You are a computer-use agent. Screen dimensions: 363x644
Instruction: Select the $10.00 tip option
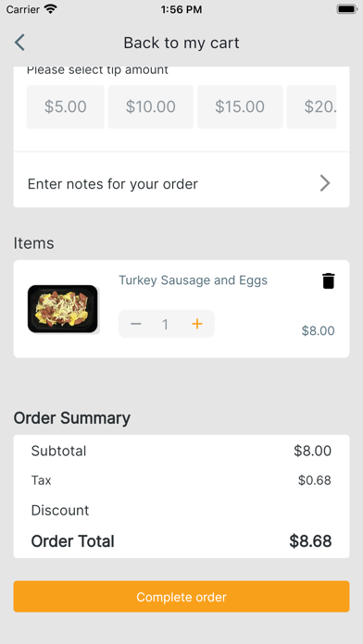(151, 106)
